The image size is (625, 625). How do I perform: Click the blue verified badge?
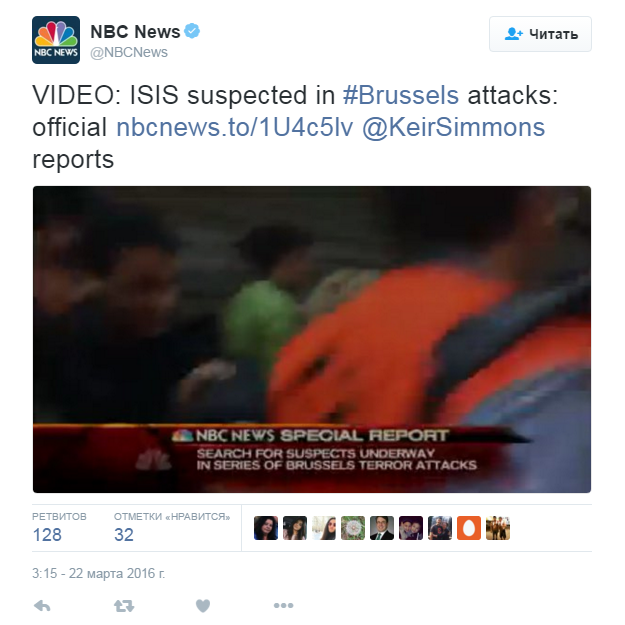(192, 31)
